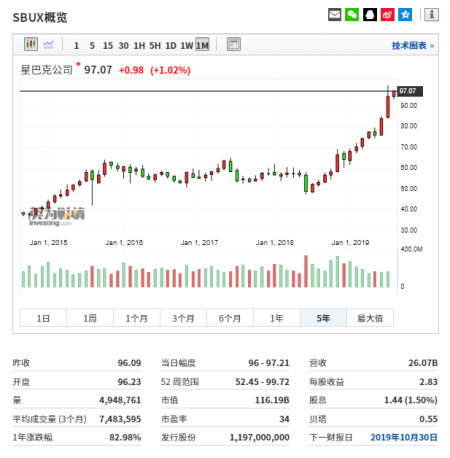Switch to area line chart type

coord(49,44)
